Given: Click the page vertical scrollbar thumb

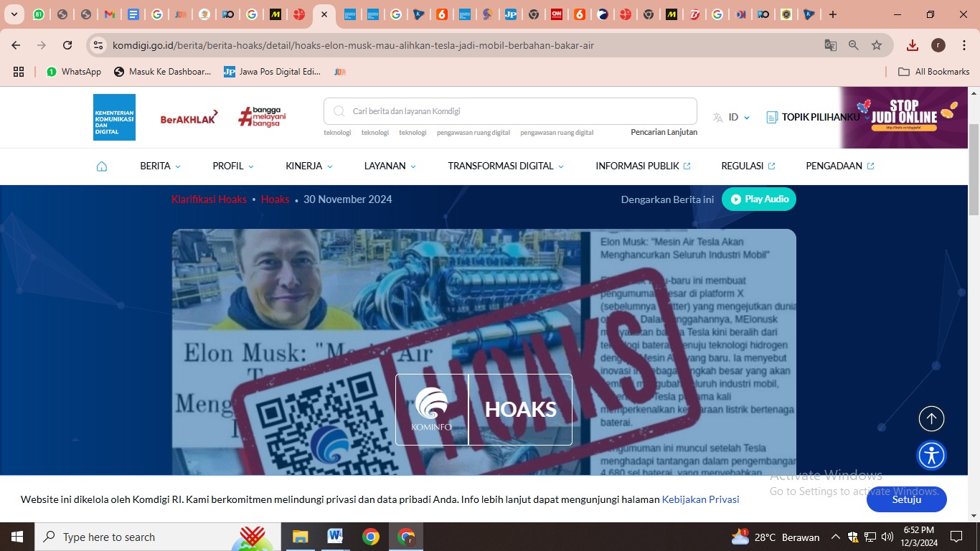Looking at the screenshot, I should 974,169.
